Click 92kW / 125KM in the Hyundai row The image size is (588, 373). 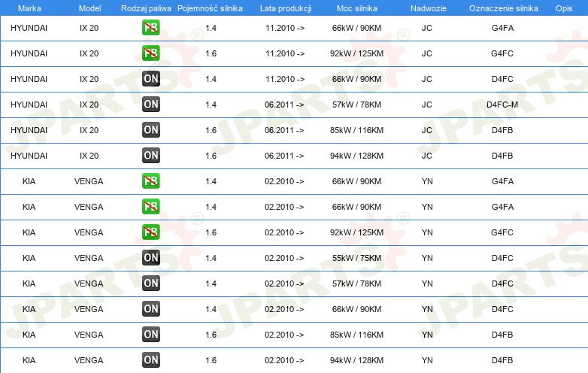click(x=356, y=53)
